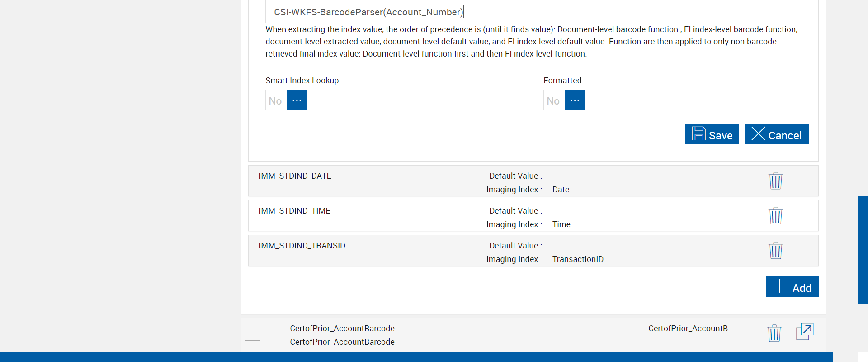The image size is (868, 362).
Task: Select the IMM_STDIND_TRANSID row label
Action: coord(302,246)
